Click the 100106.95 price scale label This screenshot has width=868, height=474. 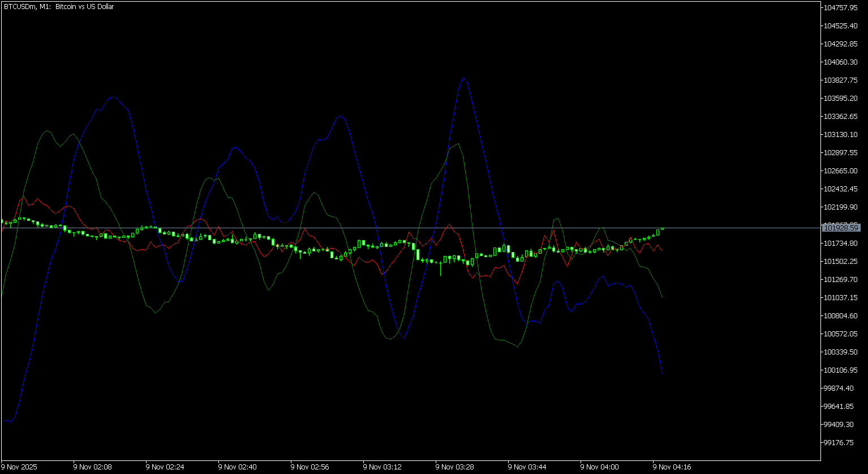click(842, 370)
